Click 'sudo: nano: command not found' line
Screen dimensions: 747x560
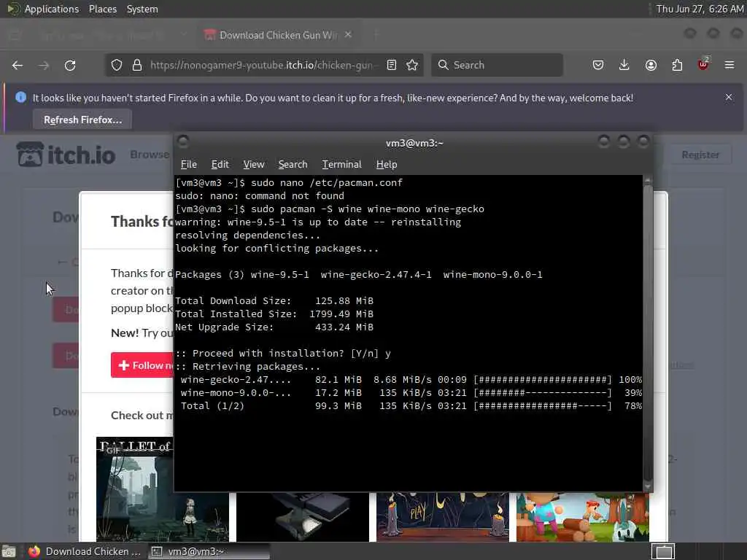(260, 195)
